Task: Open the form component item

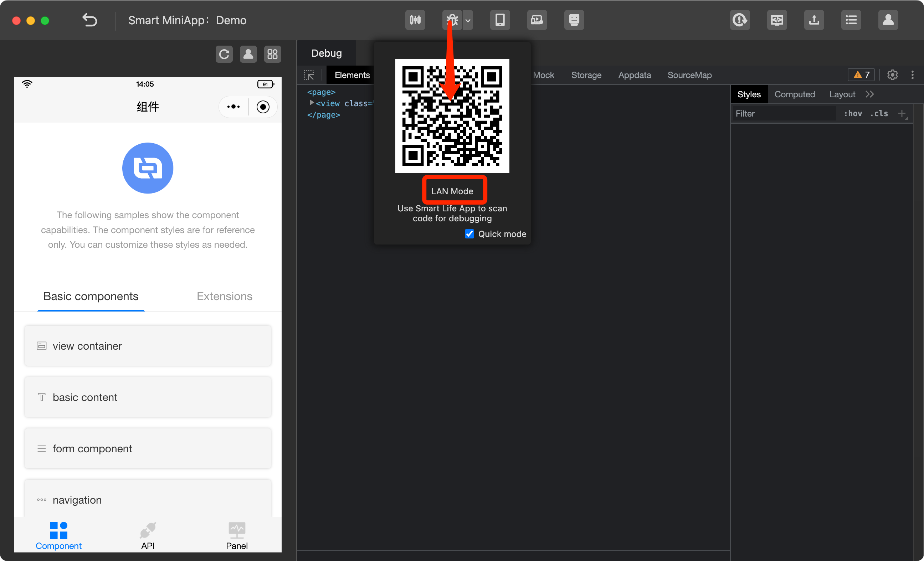Action: tap(148, 448)
